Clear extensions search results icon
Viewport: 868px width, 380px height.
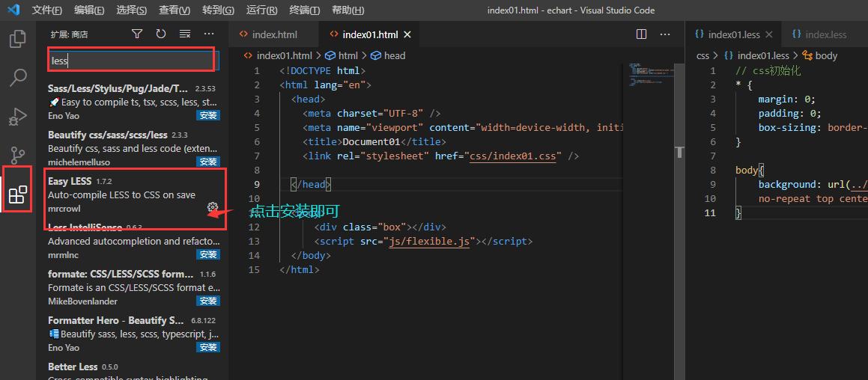click(185, 34)
